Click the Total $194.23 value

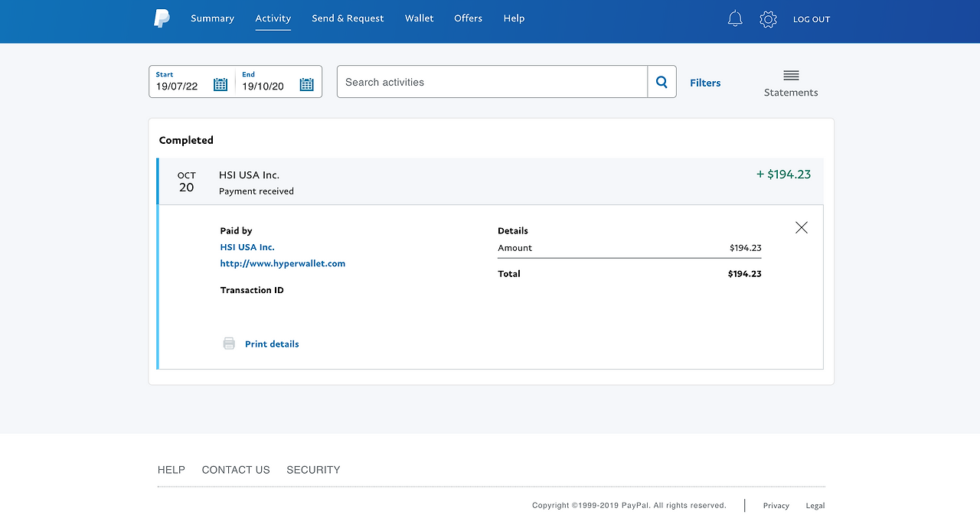coord(744,274)
